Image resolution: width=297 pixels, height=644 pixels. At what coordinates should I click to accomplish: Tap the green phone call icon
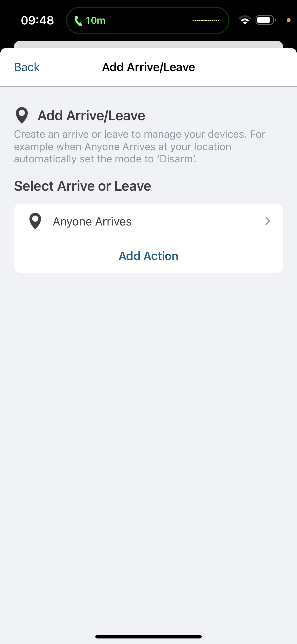point(78,21)
